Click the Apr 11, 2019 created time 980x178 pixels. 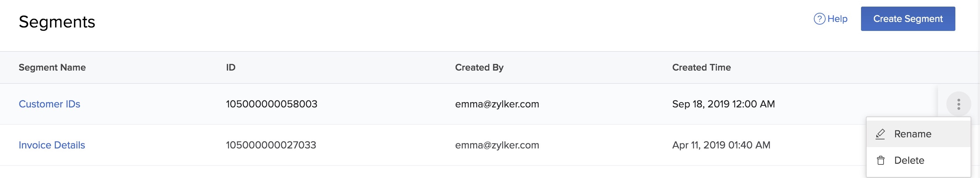pyautogui.click(x=721, y=145)
